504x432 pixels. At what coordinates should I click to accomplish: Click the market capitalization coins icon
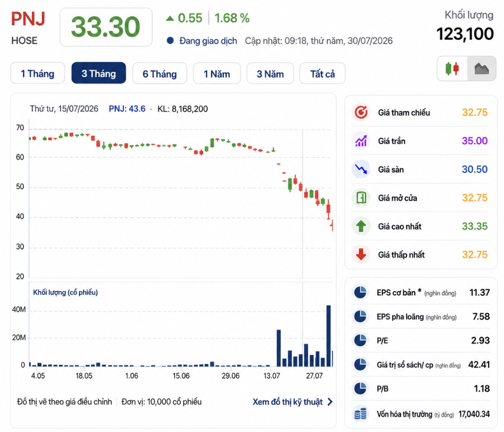(x=360, y=413)
